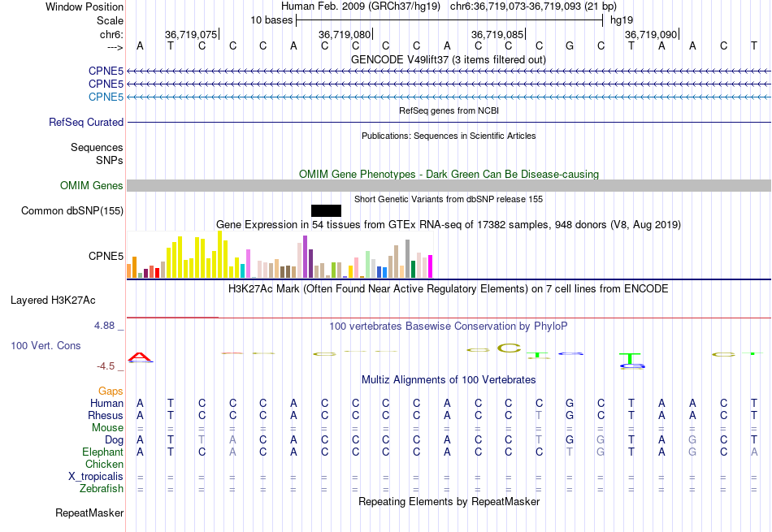Click the Window Position track label

pyautogui.click(x=85, y=6)
